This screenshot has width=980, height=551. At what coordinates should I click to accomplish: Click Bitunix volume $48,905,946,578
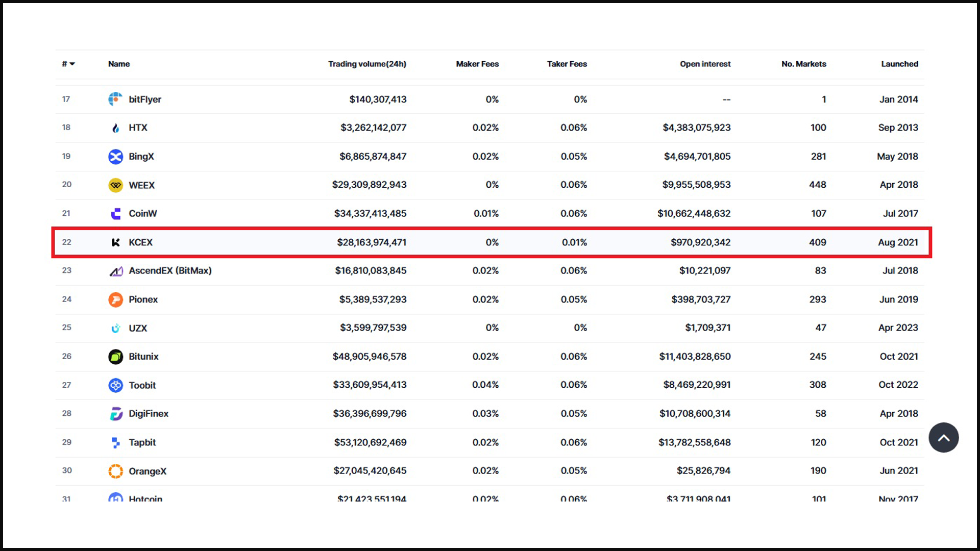coord(370,357)
